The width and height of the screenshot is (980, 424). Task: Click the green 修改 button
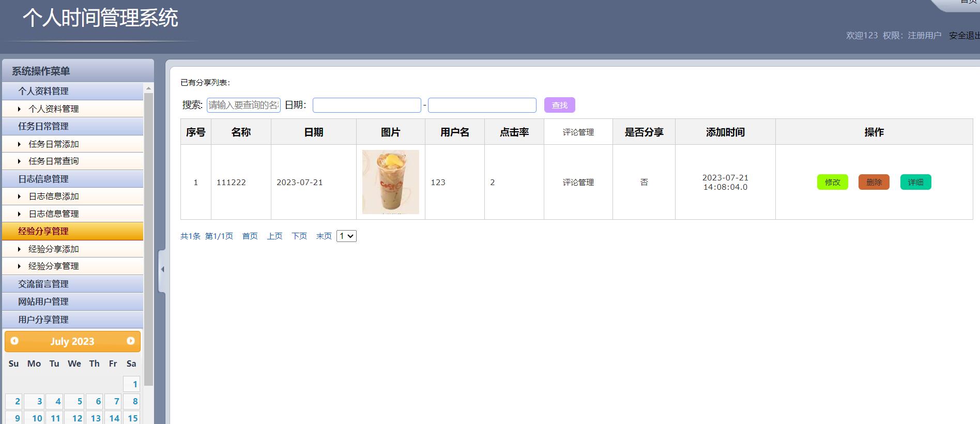tap(832, 182)
